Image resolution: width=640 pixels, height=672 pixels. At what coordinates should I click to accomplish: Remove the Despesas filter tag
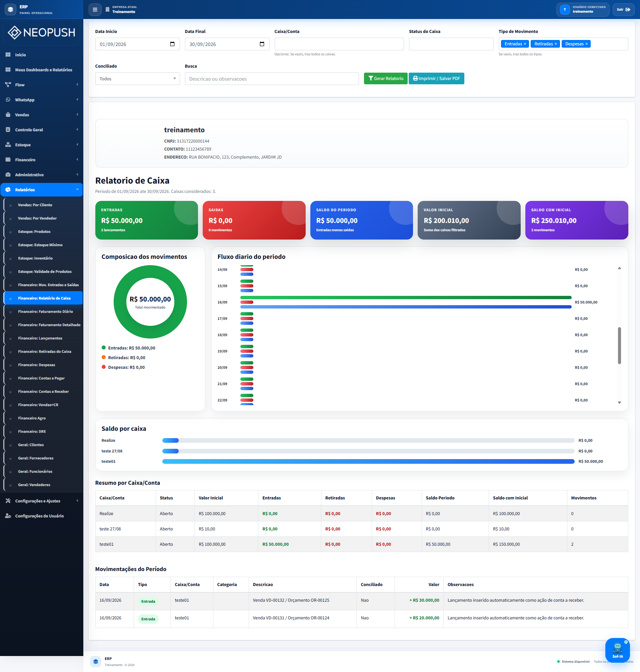586,44
